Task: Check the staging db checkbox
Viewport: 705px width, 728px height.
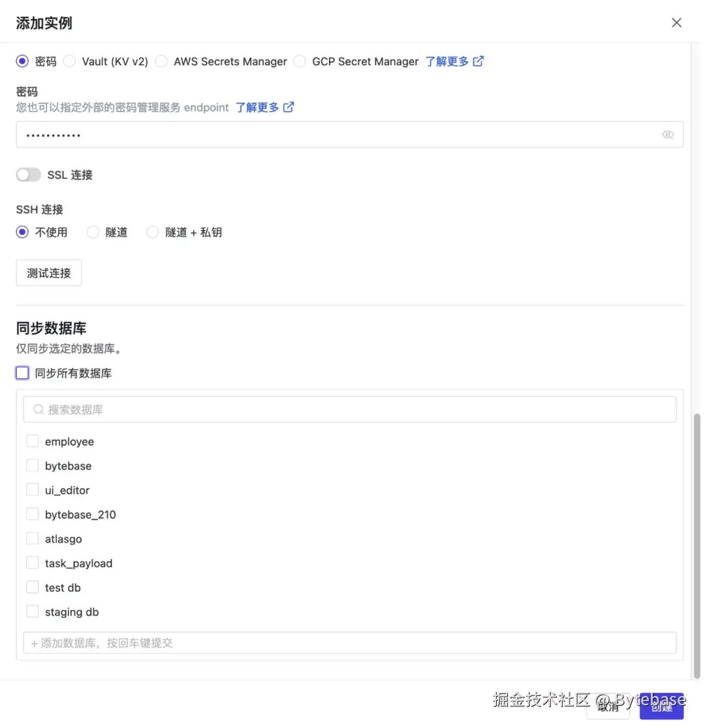Action: click(x=32, y=611)
